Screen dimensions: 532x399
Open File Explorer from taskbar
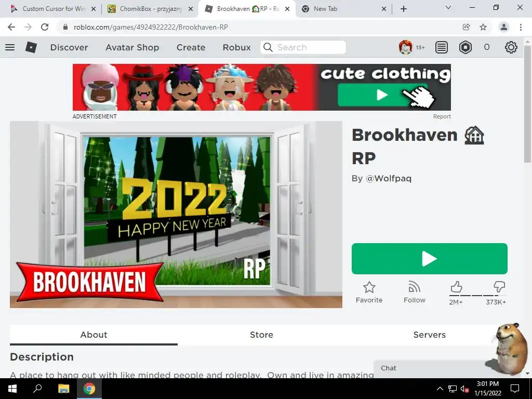[x=63, y=389]
